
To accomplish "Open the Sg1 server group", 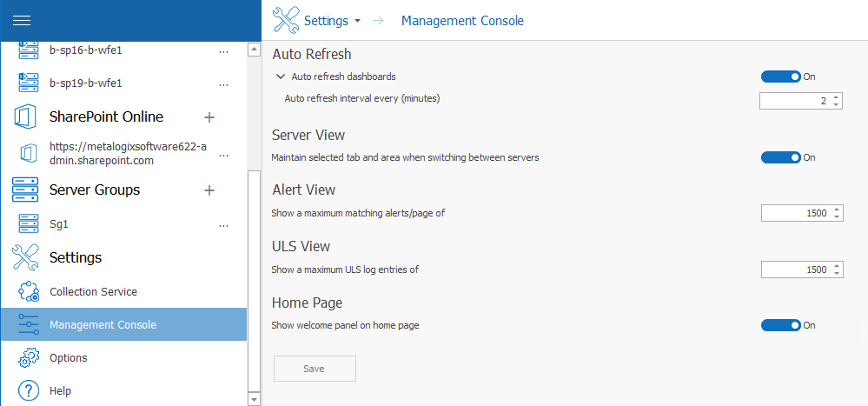I will [x=59, y=224].
